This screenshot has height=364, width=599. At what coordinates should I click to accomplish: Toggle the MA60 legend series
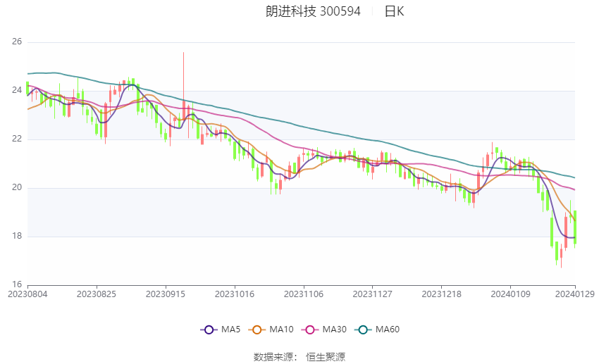coord(377,330)
